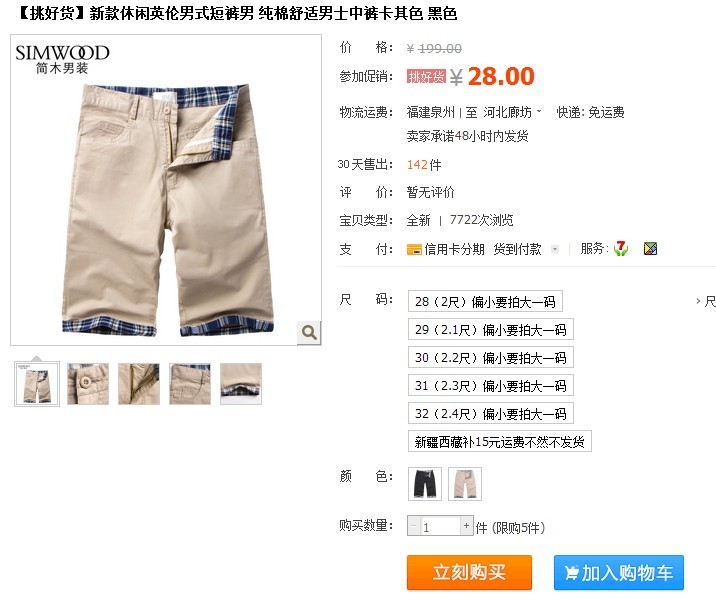Screen dimensions: 716x599
Task: Click the colorful square service badge icon
Action: 650,248
